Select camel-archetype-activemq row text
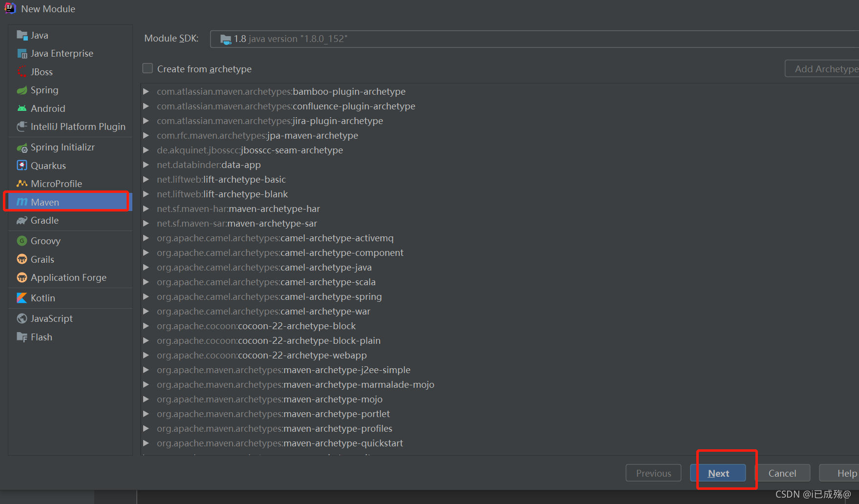This screenshot has height=504, width=859. [275, 238]
